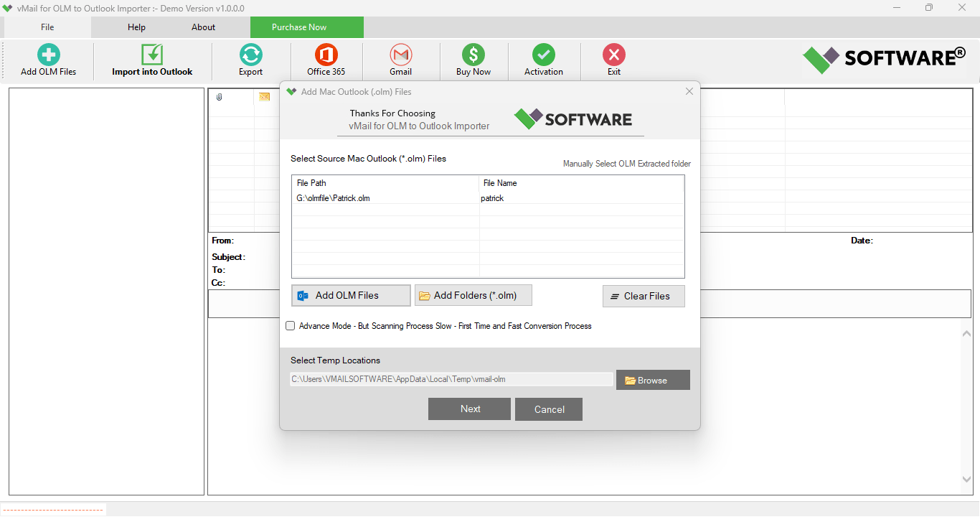Click Add OLM Files button in dialog

(x=352, y=295)
